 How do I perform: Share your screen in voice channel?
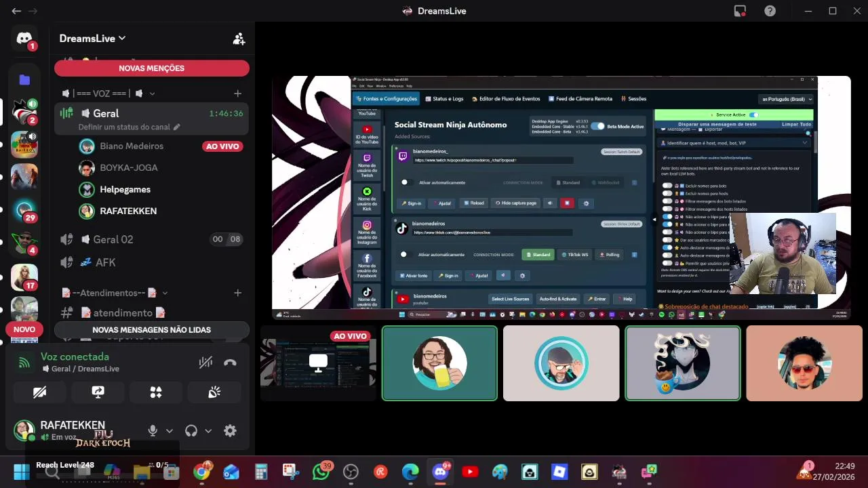(98, 392)
